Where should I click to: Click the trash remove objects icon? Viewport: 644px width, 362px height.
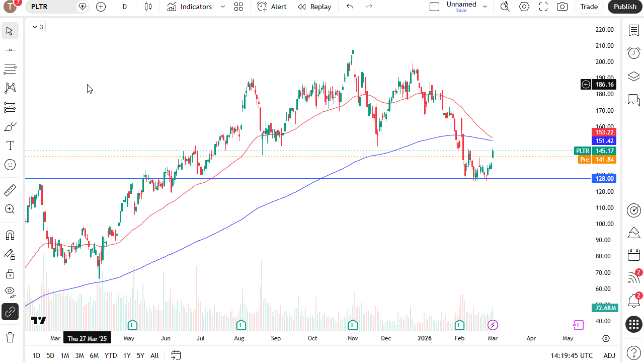pos(10,337)
